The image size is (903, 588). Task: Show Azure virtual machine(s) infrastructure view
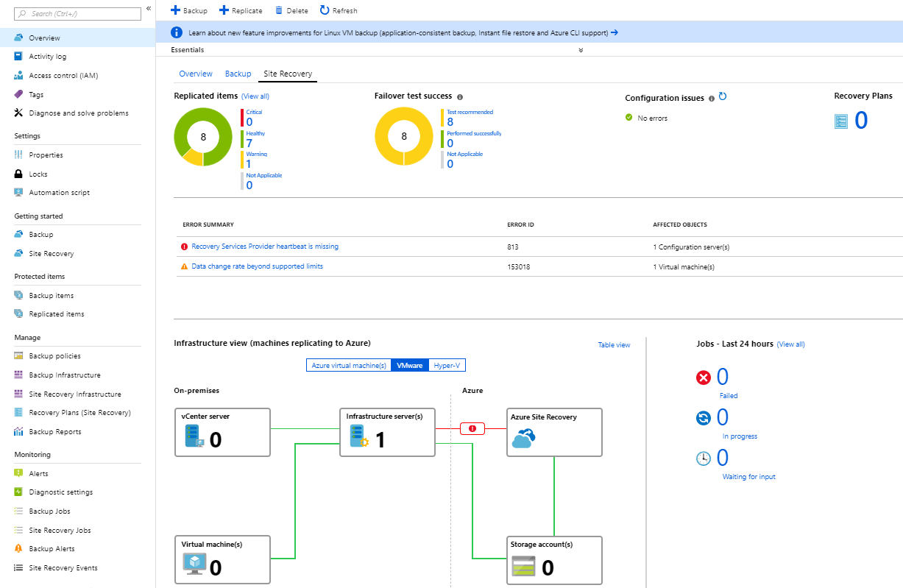(x=348, y=364)
